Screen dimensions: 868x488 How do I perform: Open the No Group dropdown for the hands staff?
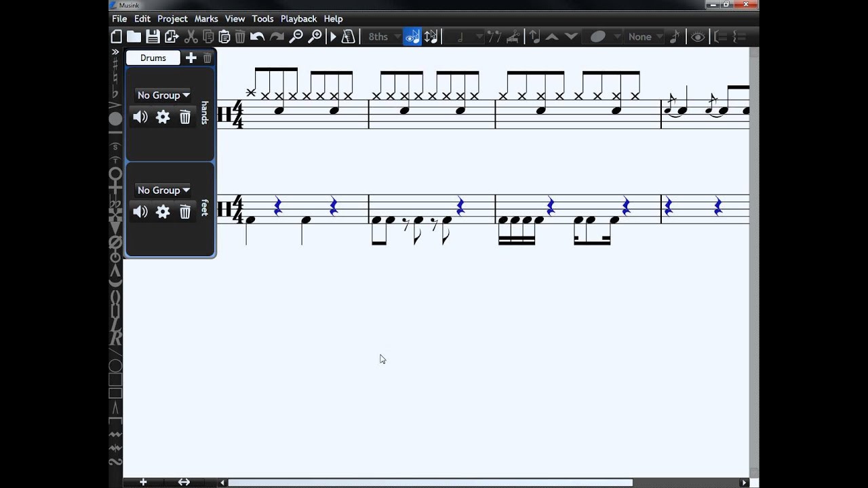coord(163,95)
